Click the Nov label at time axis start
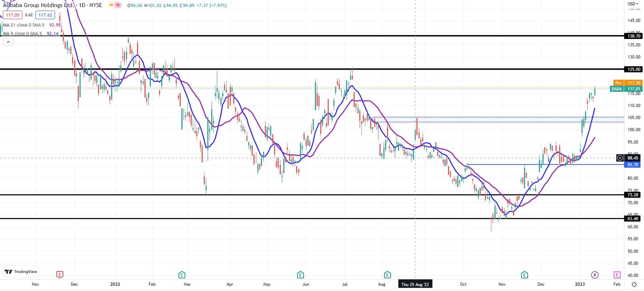This screenshot has height=291, width=644. pos(36,284)
